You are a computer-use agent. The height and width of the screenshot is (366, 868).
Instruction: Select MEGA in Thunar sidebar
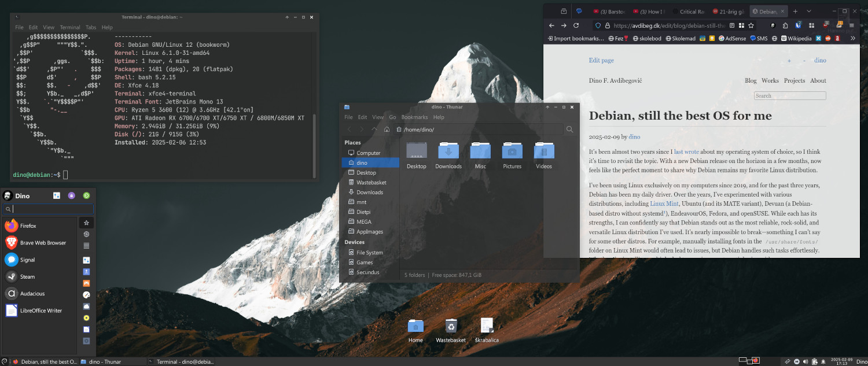coord(370,222)
